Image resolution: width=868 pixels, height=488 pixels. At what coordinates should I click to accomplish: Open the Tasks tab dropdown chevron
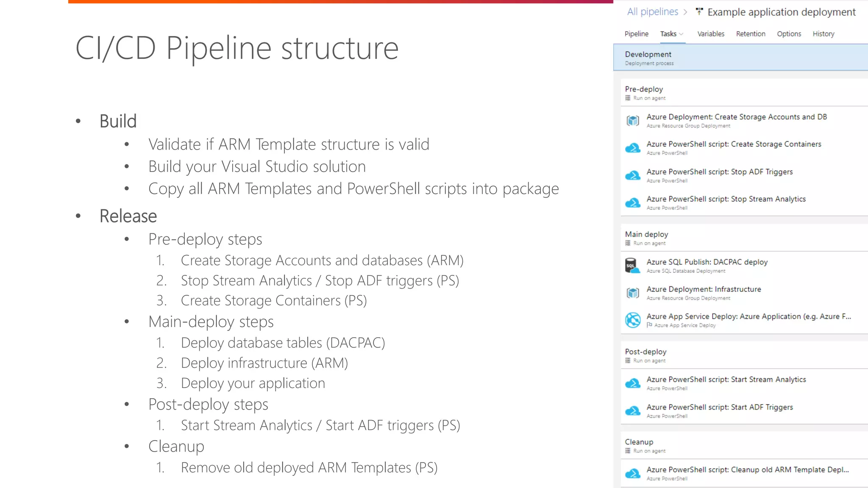[681, 34]
